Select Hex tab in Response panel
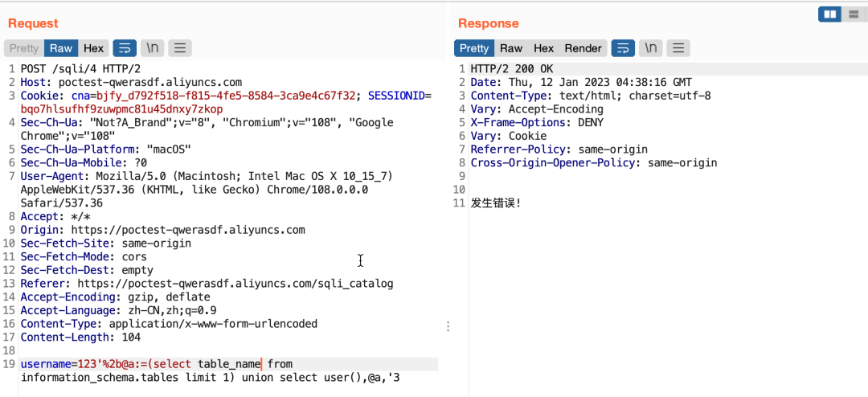 tap(543, 48)
